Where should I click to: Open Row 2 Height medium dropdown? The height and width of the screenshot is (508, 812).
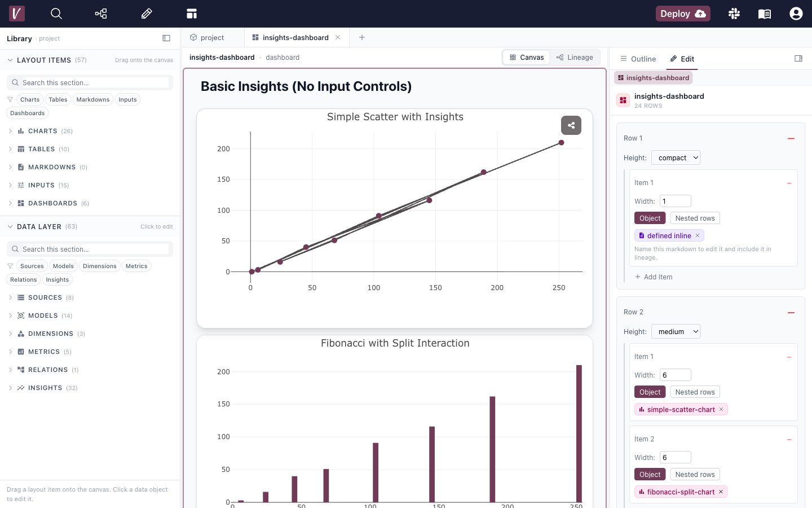(676, 331)
